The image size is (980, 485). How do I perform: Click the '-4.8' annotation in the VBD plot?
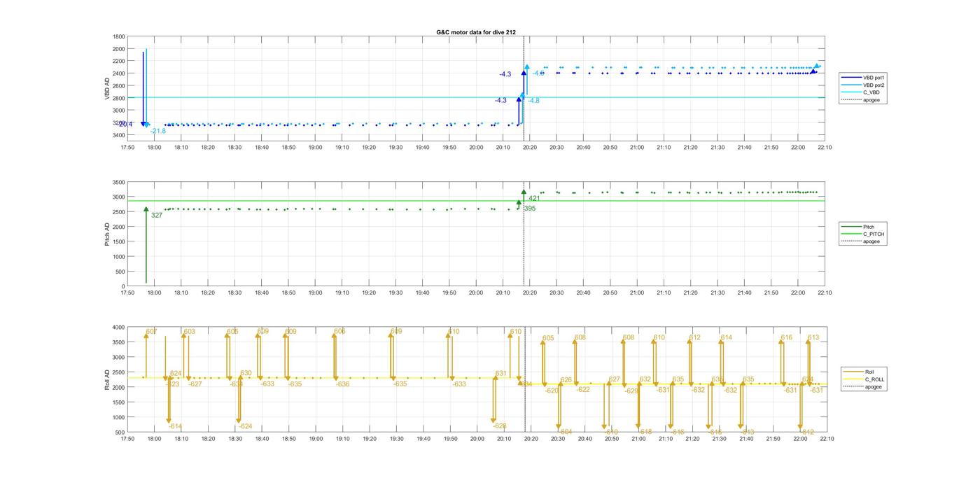pos(533,101)
